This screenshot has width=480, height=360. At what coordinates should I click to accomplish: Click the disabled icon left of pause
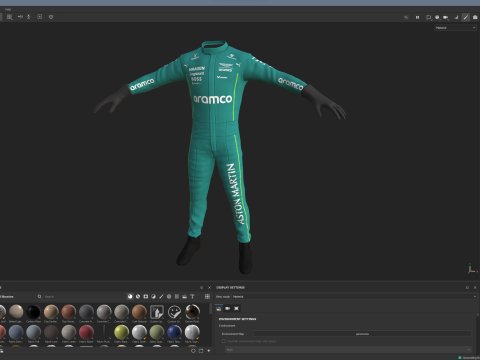click(406, 17)
